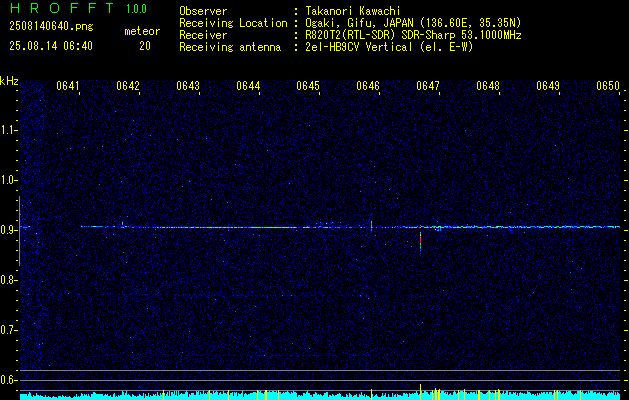The width and height of the screenshot is (629, 400).
Task: Click the meteor count value 20
Action: [145, 46]
